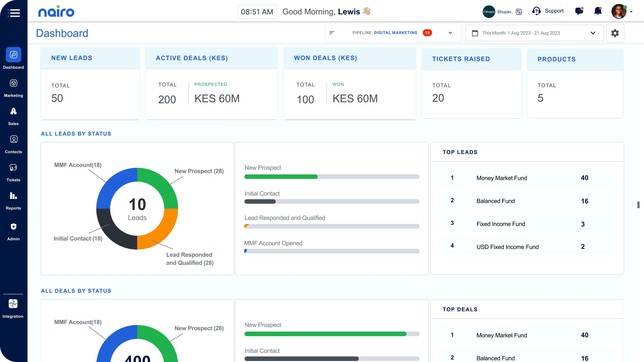Click the 'All Deals By Status' heading
644x362 pixels.
click(x=76, y=291)
